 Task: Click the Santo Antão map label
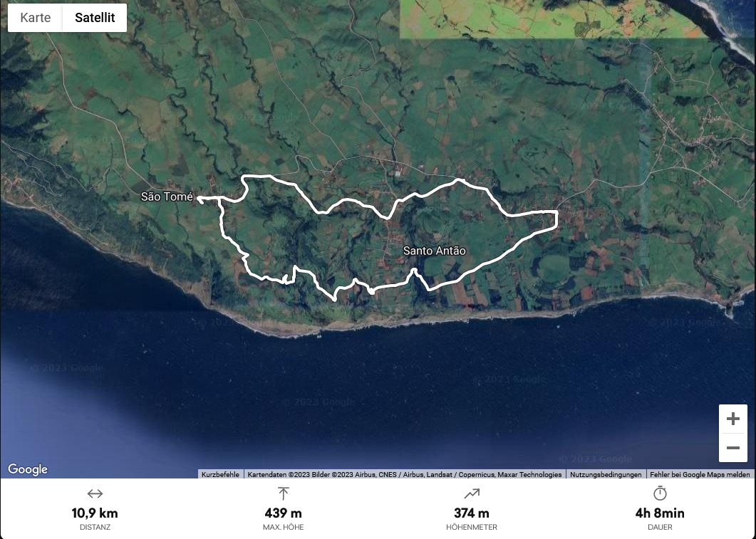[435, 251]
